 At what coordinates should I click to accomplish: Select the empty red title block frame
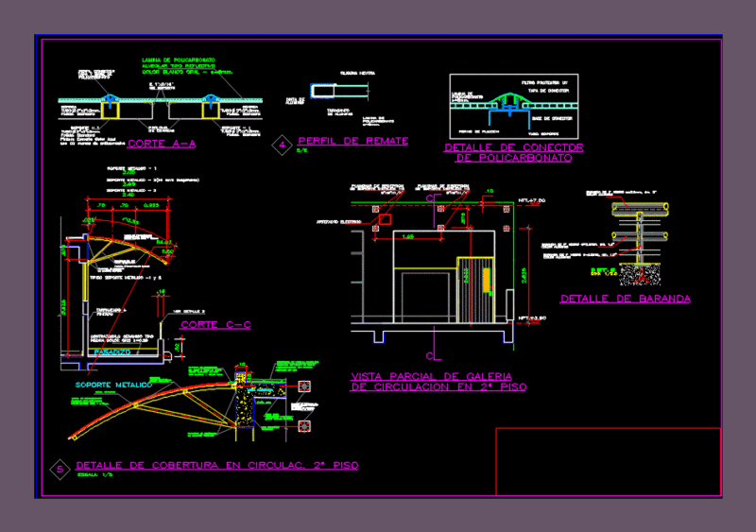point(609,461)
